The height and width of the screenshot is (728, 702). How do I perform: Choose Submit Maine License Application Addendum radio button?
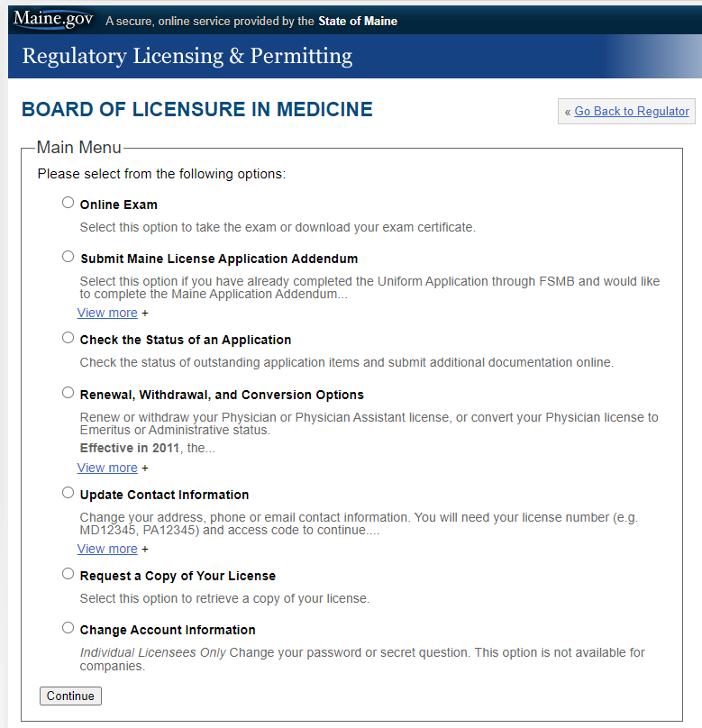68,257
